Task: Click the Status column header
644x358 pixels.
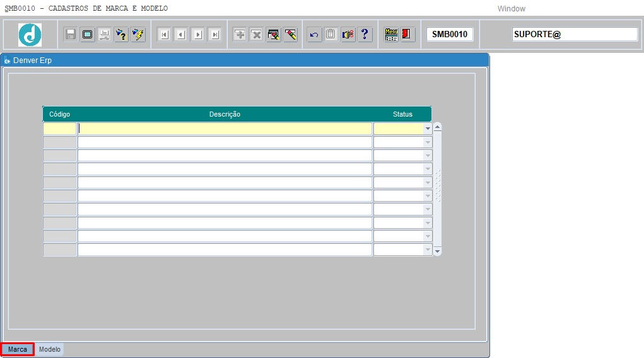Action: [402, 114]
